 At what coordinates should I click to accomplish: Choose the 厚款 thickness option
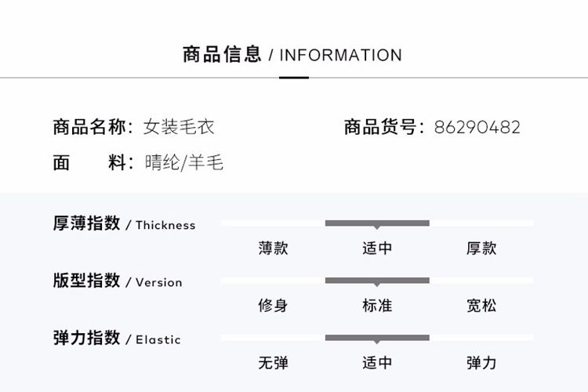pyautogui.click(x=481, y=249)
